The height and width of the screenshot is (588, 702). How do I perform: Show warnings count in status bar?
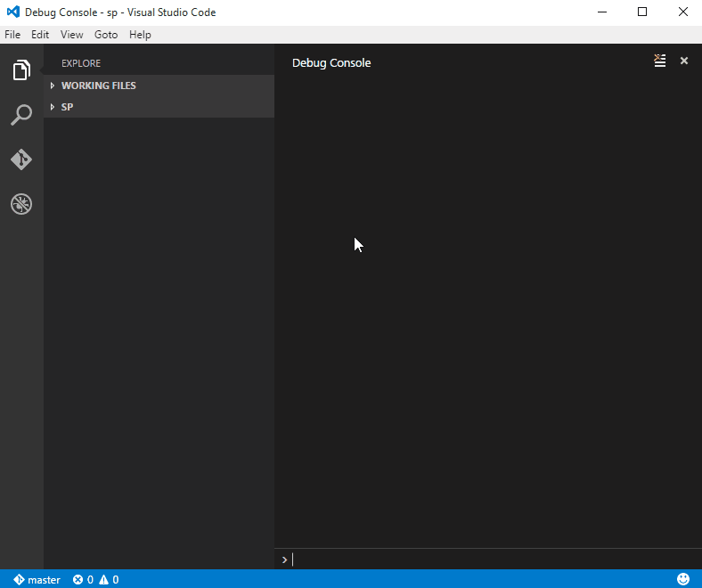pyautogui.click(x=109, y=579)
